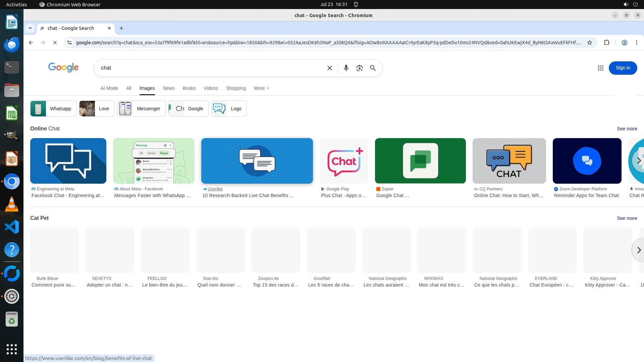Select the Whatsapp suggestion chip
The height and width of the screenshot is (362, 644).
click(53, 109)
